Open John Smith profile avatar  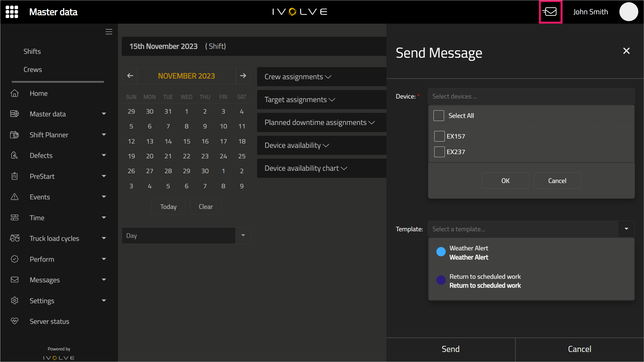[x=628, y=12]
